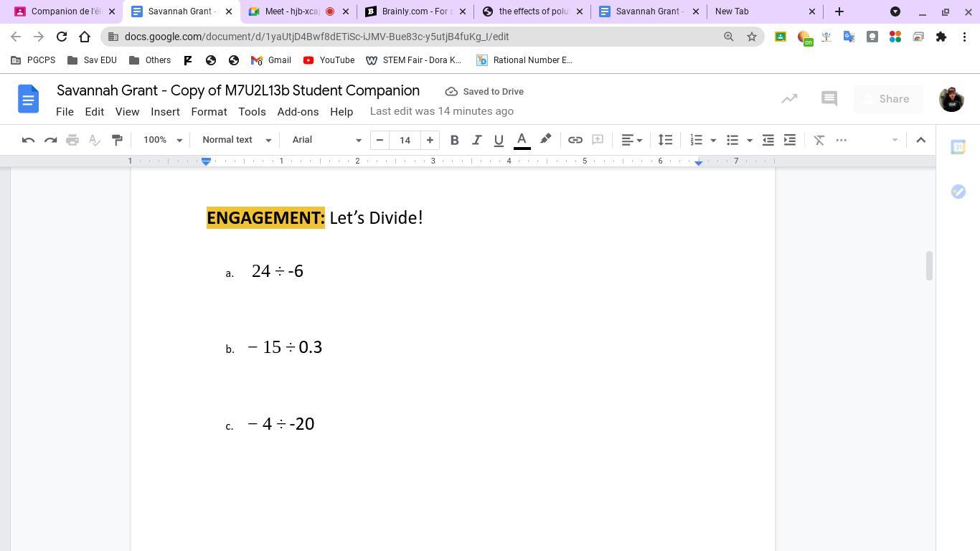
Task: Open the Sav EDU bookmarks folder
Action: [92, 60]
